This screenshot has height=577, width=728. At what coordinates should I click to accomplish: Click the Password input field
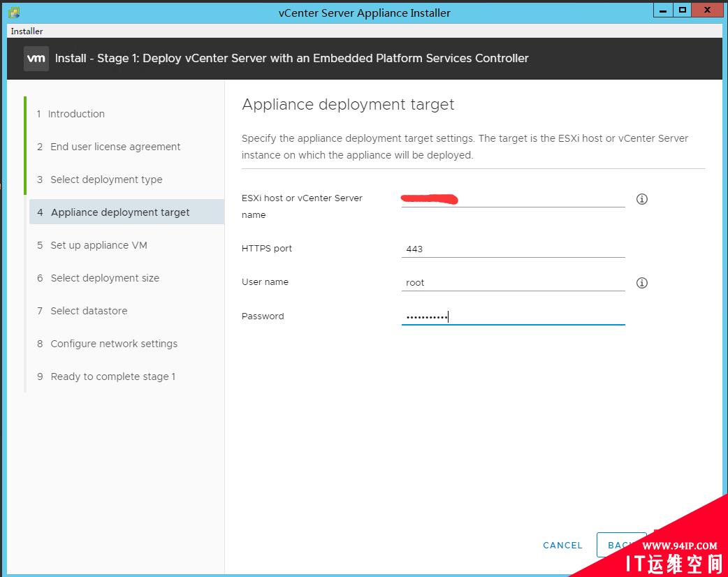click(513, 316)
